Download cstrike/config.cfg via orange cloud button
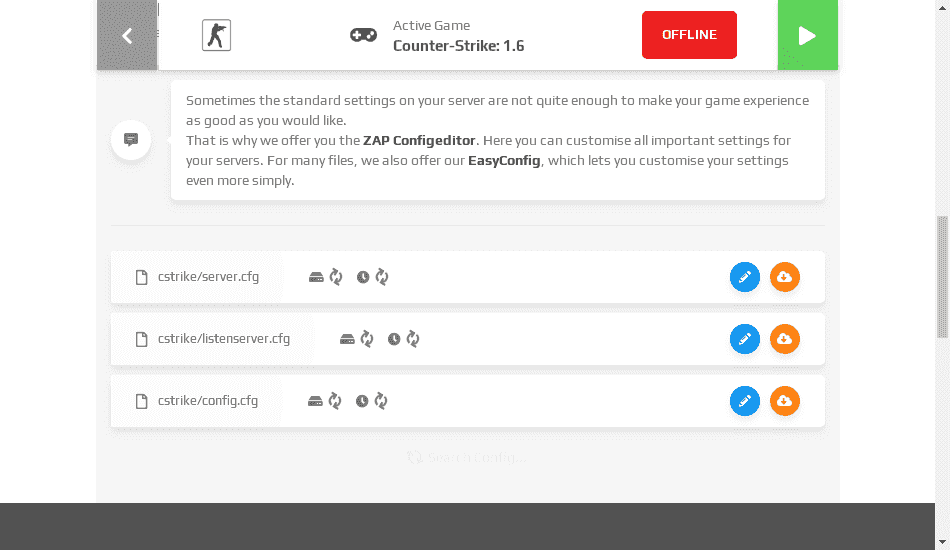 click(x=785, y=401)
